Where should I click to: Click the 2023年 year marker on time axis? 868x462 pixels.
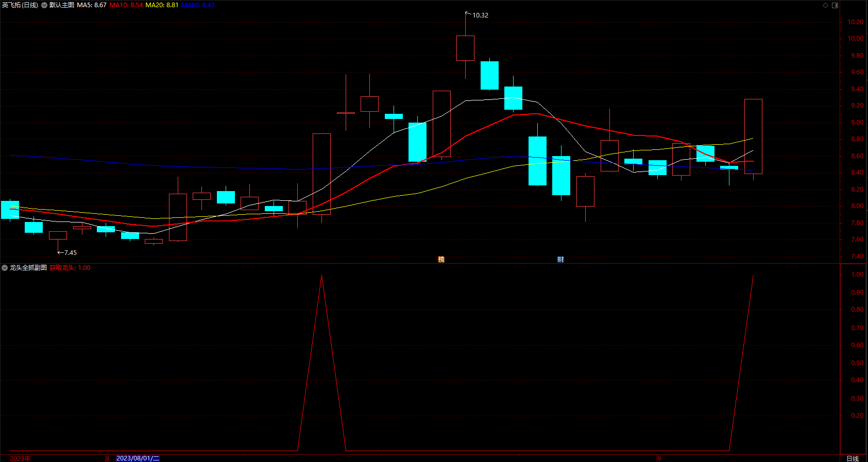point(21,458)
